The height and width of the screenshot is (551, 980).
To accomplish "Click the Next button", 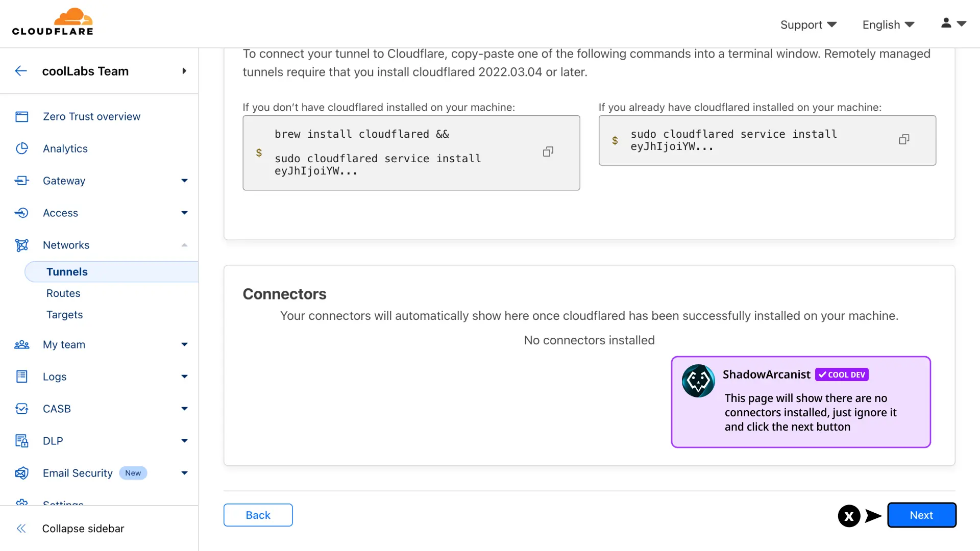I will coord(921,515).
